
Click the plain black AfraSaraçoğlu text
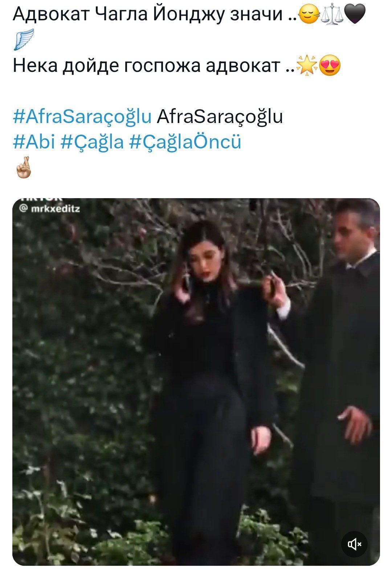tap(220, 117)
